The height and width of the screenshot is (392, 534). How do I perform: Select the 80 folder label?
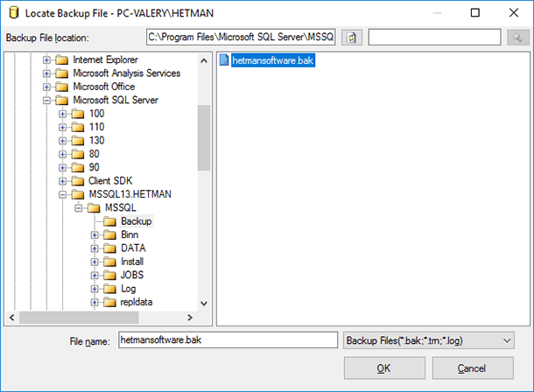point(95,154)
